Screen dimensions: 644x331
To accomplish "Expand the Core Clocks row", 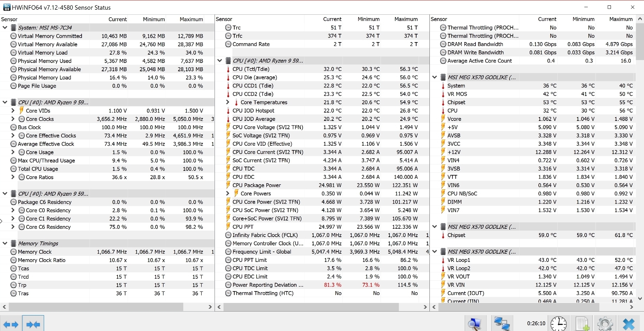I will pyautogui.click(x=13, y=119).
